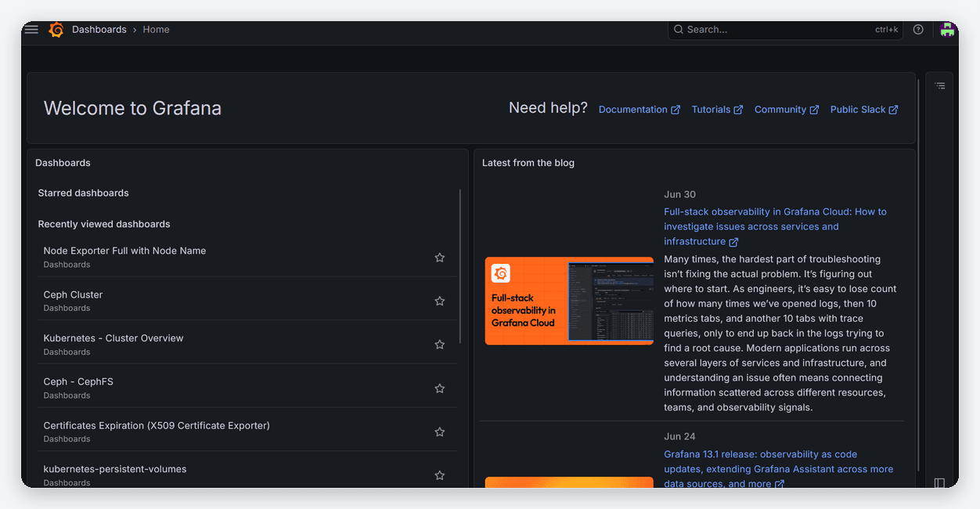The width and height of the screenshot is (980, 509).
Task: Star the Node Exporter Full with Node Name dashboard
Action: coord(440,257)
